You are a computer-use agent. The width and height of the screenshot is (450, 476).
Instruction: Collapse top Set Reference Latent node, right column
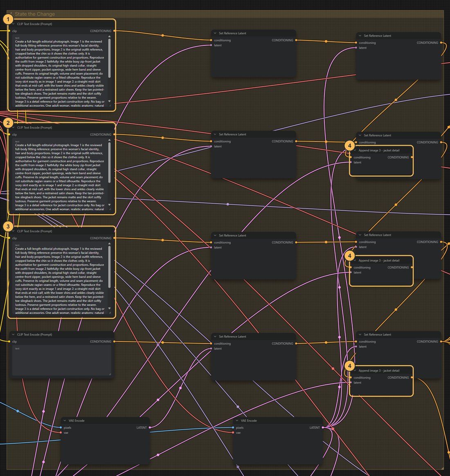[x=360, y=36]
